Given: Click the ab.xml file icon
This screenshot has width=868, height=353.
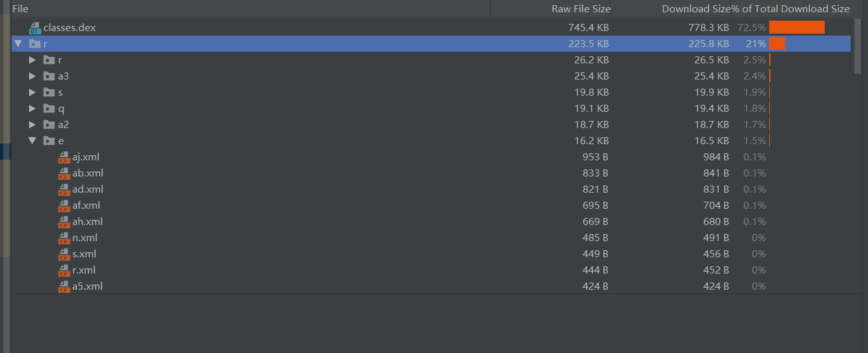Looking at the screenshot, I should (64, 173).
